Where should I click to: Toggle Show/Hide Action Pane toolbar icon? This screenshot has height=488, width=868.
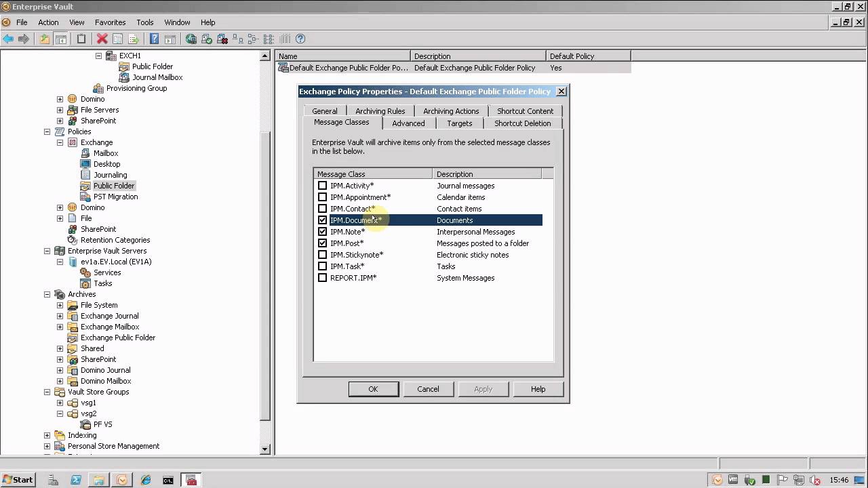click(170, 39)
